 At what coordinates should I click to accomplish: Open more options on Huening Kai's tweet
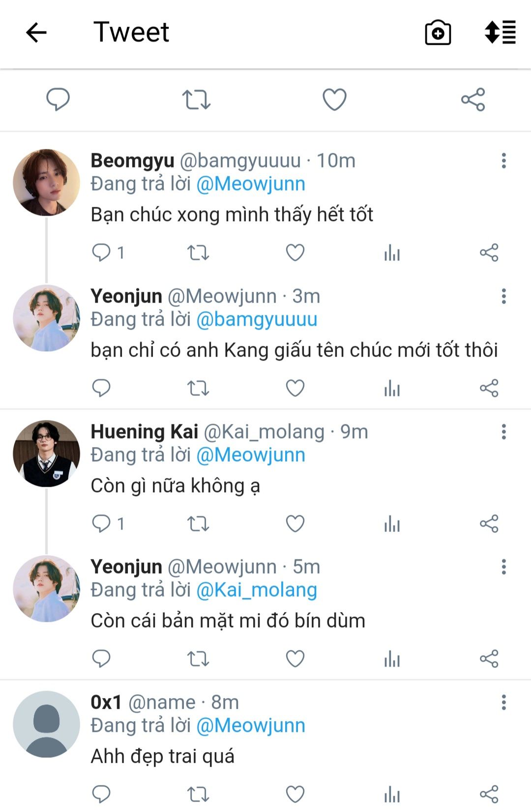pos(503,432)
